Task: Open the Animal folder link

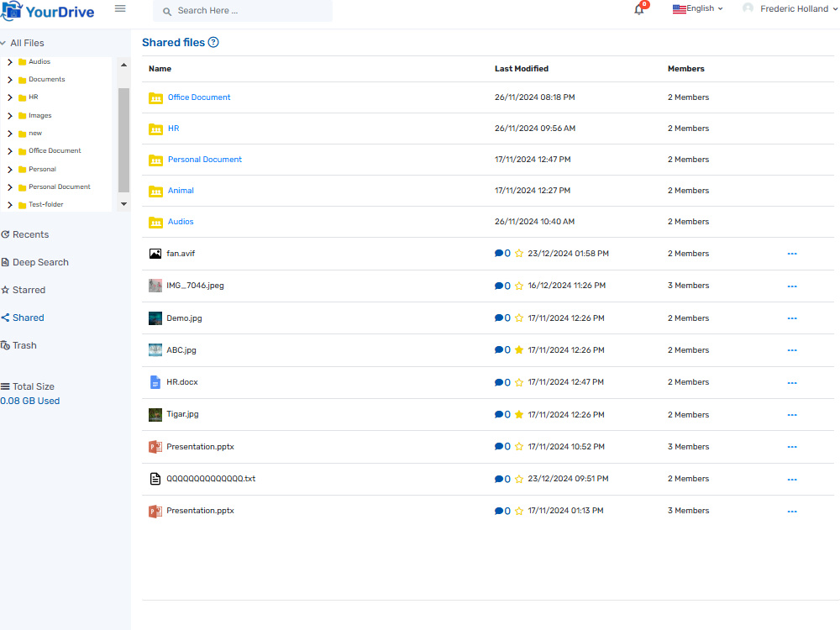Action: (x=181, y=191)
